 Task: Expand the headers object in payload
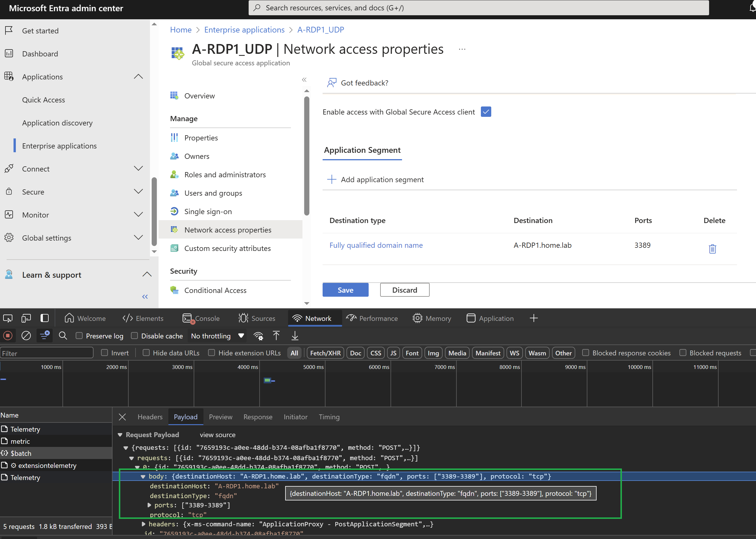click(x=143, y=524)
